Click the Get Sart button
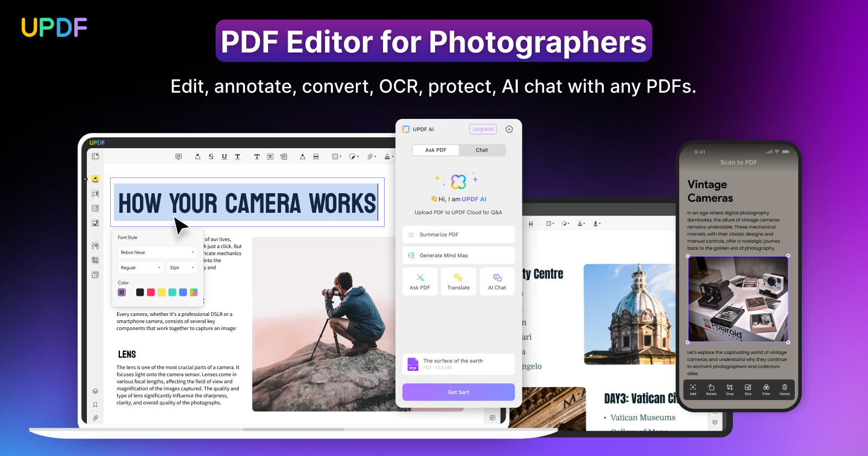The height and width of the screenshot is (456, 868). 458,392
